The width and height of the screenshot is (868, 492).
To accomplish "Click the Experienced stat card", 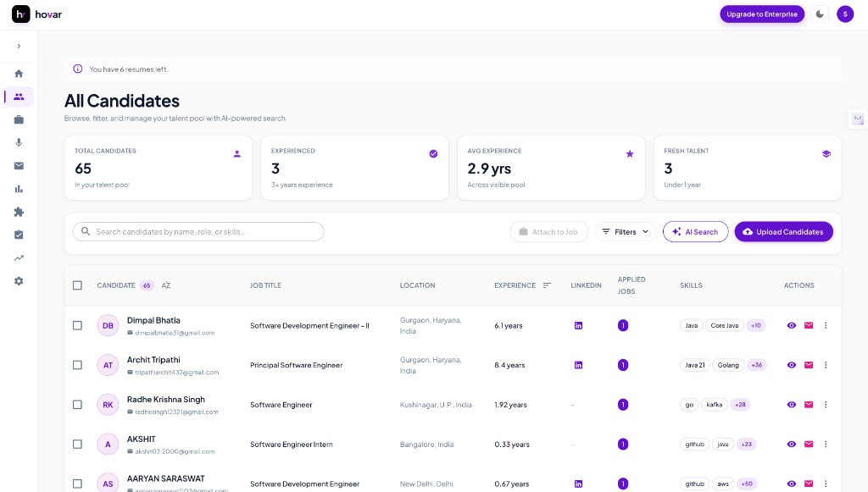I will pos(354,168).
